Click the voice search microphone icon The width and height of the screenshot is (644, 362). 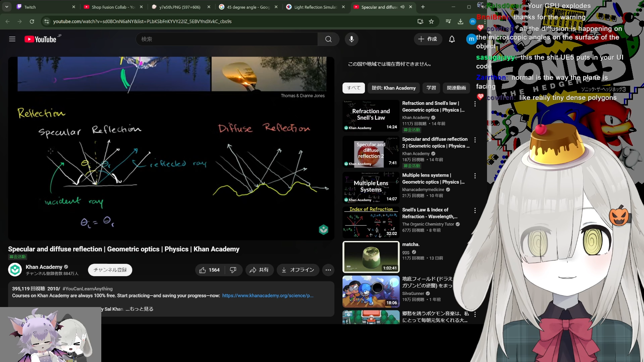(x=351, y=39)
